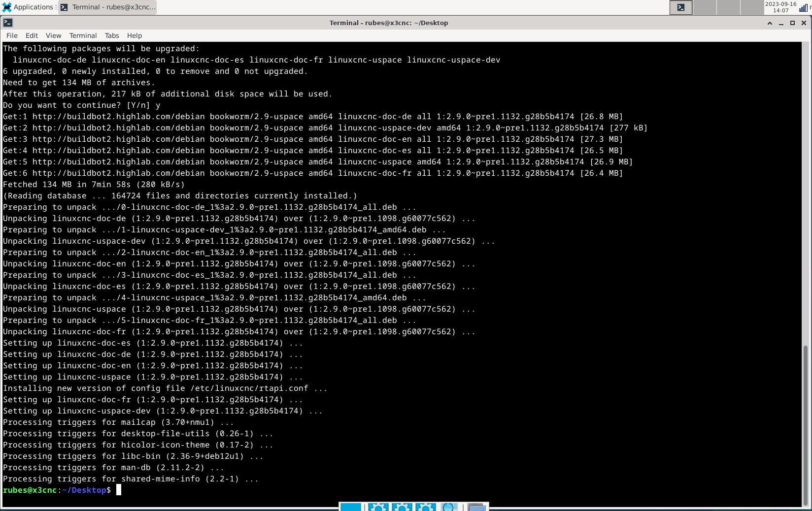This screenshot has height=511, width=812.
Task: Open the File menu
Action: point(12,35)
